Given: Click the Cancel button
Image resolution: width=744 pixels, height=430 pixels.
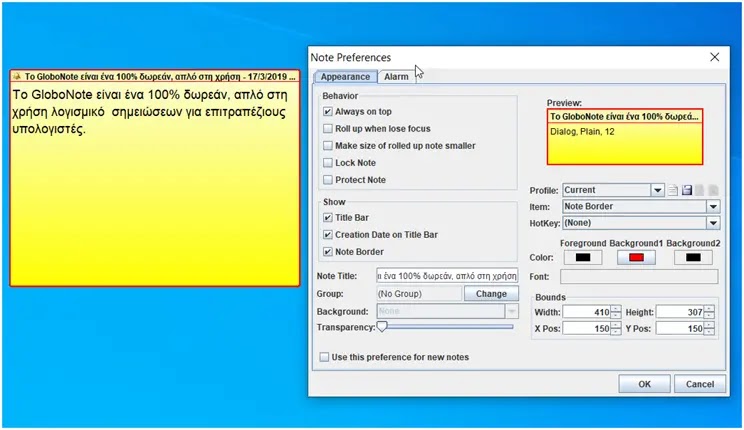Looking at the screenshot, I should point(700,384).
